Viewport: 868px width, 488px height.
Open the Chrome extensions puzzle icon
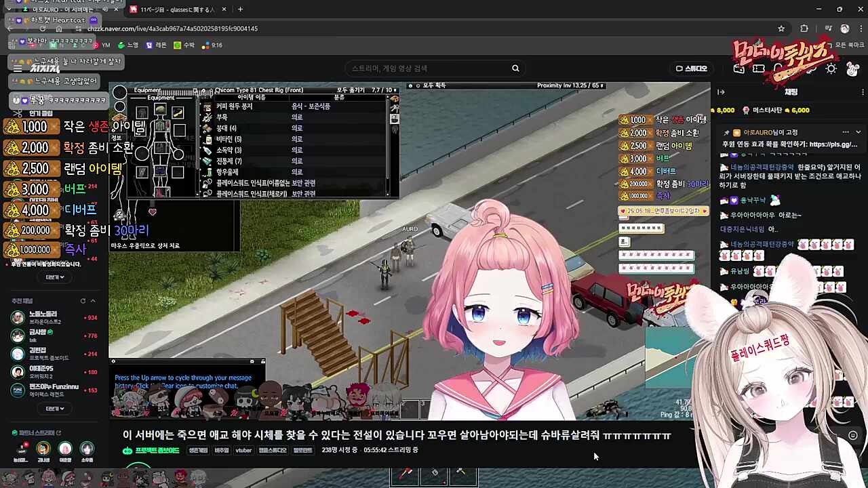(804, 28)
